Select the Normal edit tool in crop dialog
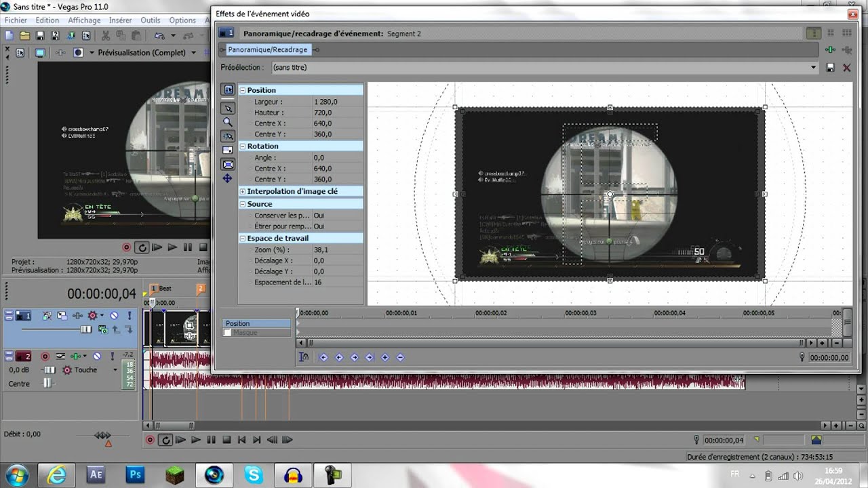The height and width of the screenshot is (488, 868). click(227, 108)
